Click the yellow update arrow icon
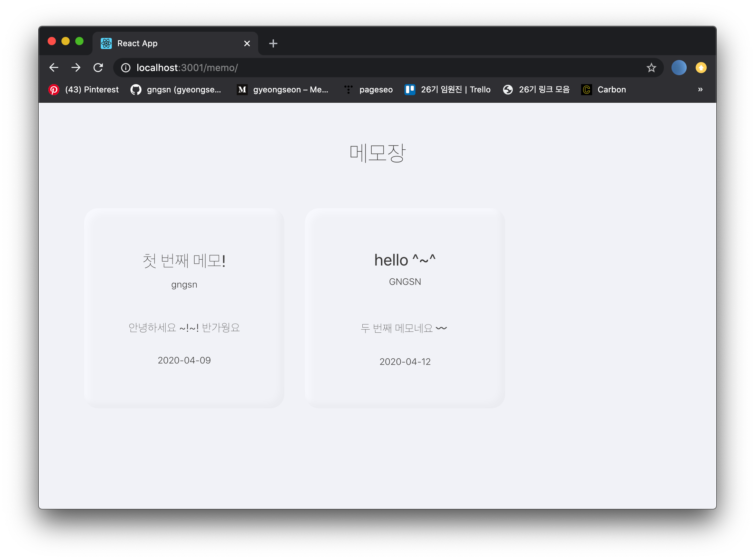The image size is (755, 560). click(x=701, y=68)
